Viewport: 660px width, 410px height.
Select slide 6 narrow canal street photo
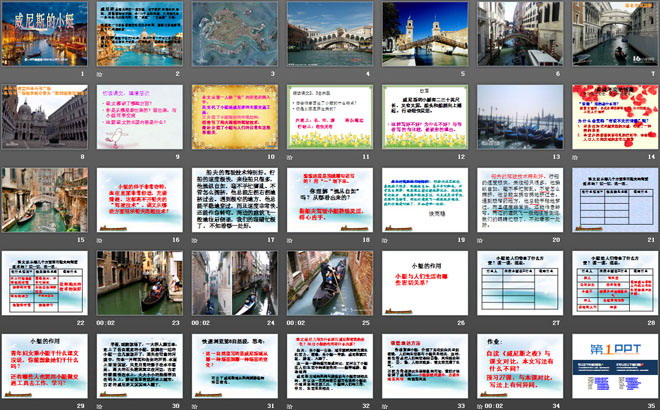520,34
